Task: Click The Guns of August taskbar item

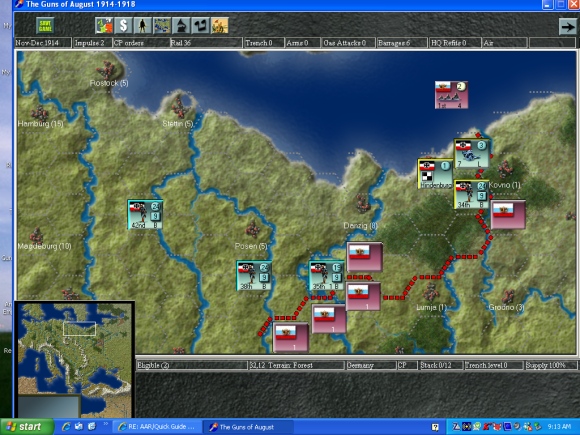Action: point(248,427)
